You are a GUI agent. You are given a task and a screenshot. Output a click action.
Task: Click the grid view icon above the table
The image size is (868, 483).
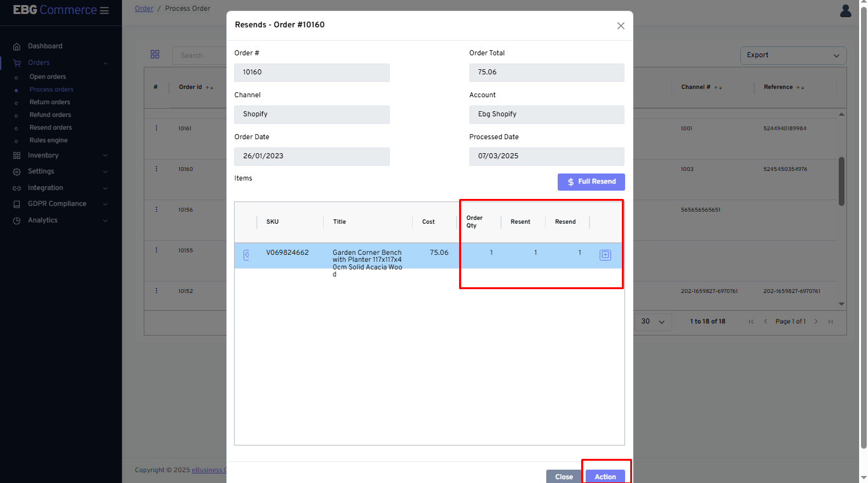pyautogui.click(x=155, y=55)
